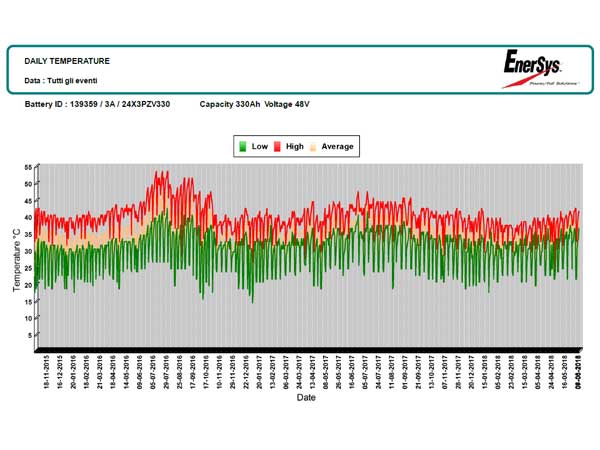Click the Temperature °C axis title
600x450 pixels.
(x=16, y=259)
